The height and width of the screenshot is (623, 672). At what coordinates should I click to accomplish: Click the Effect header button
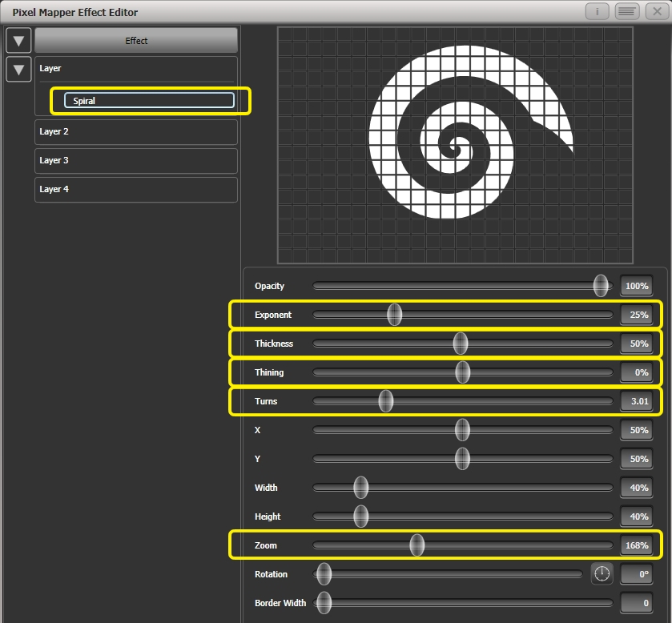point(135,40)
